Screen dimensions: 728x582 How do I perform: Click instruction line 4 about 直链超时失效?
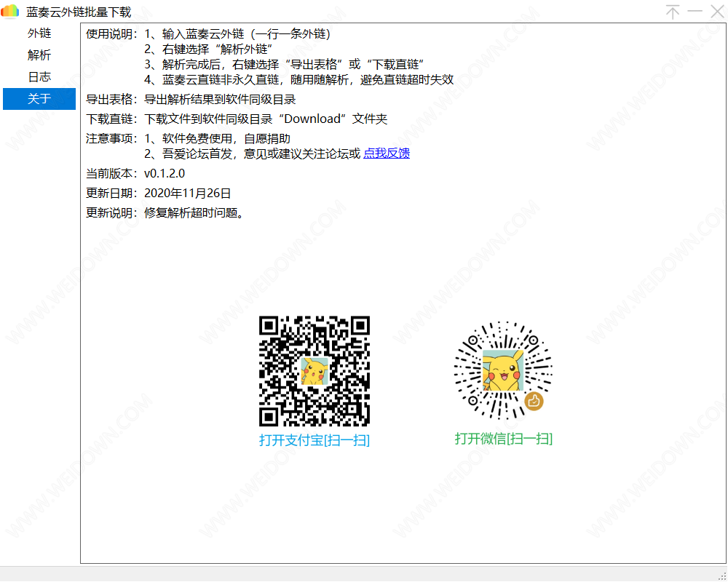[x=298, y=80]
